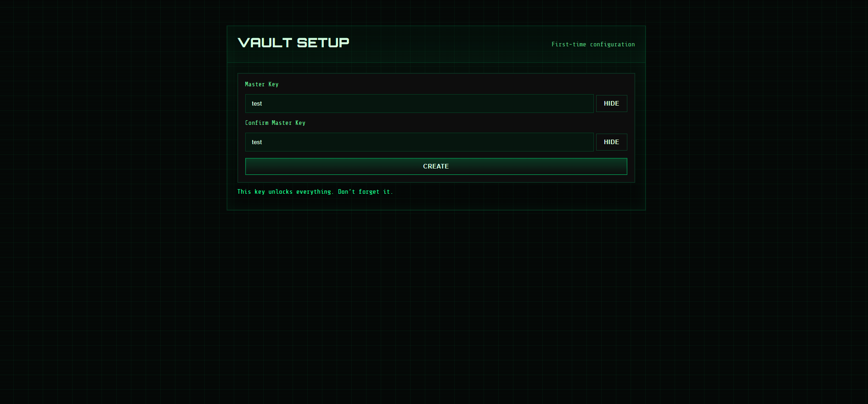Click the word 'SETUP' in the title
Image resolution: width=868 pixels, height=404 pixels.
pyautogui.click(x=323, y=43)
